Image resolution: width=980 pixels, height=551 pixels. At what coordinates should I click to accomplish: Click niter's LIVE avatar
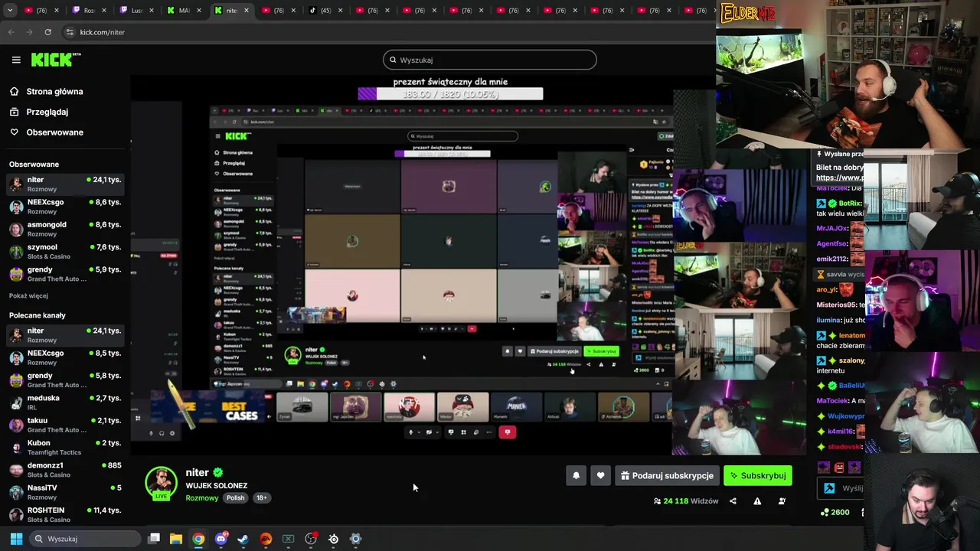161,484
